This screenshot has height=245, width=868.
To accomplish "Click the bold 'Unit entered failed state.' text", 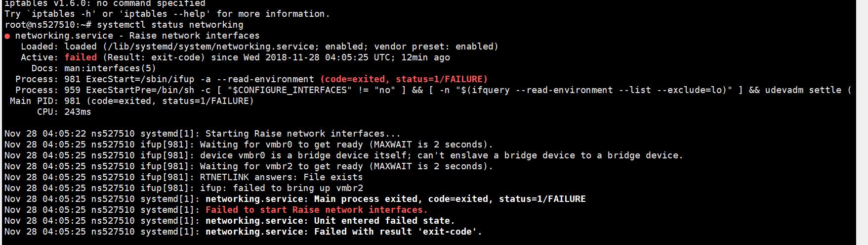I will pos(384,221).
